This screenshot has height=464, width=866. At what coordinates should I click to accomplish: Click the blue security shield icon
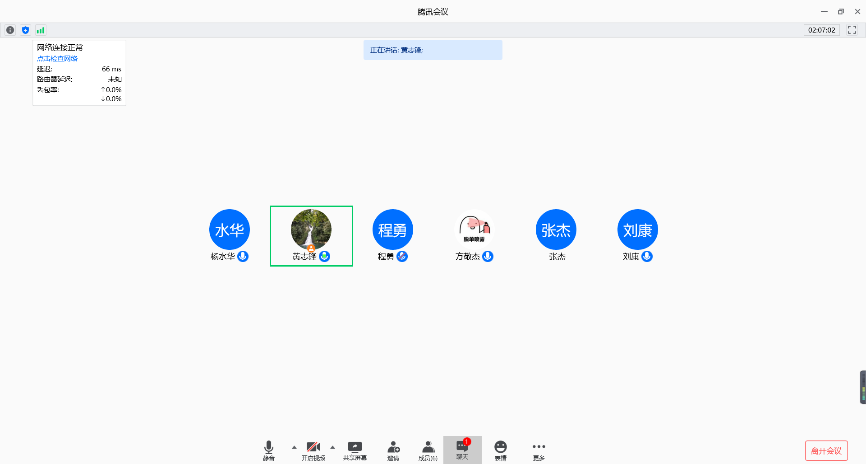point(25,30)
